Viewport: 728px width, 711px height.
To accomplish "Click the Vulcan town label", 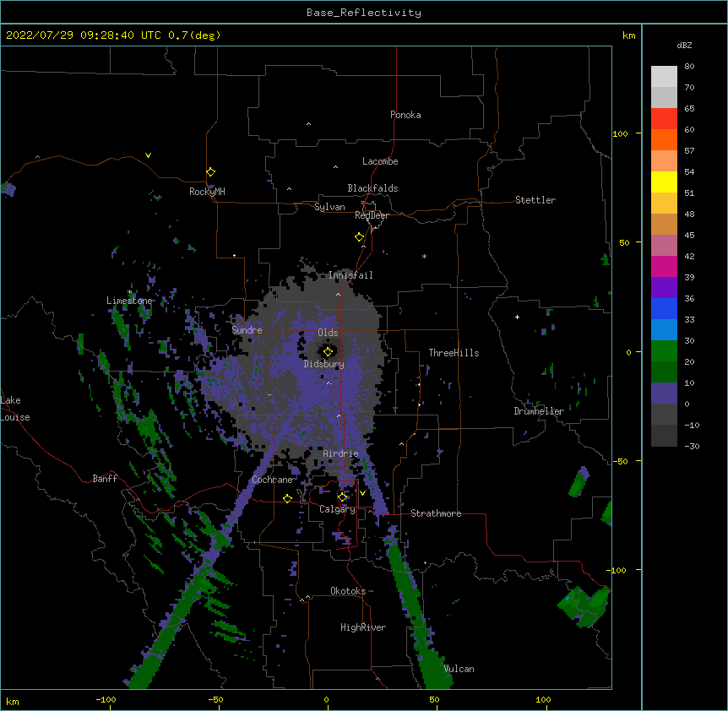I will (459, 669).
